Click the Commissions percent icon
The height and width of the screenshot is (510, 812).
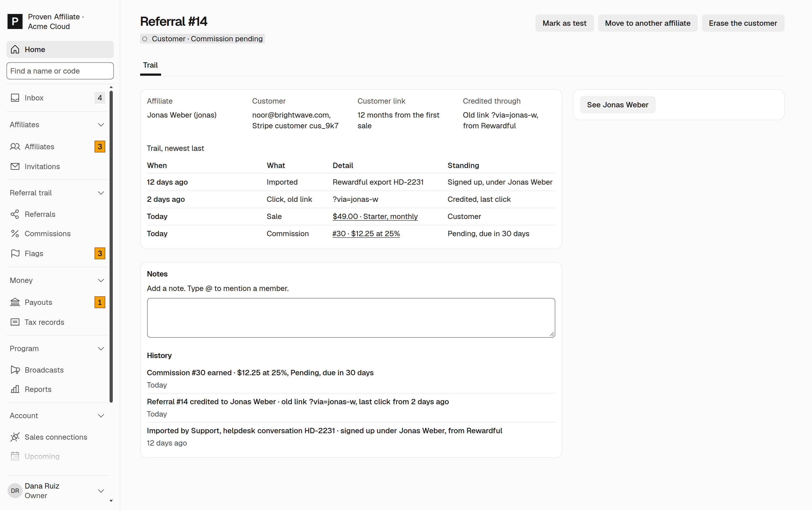pyautogui.click(x=15, y=234)
